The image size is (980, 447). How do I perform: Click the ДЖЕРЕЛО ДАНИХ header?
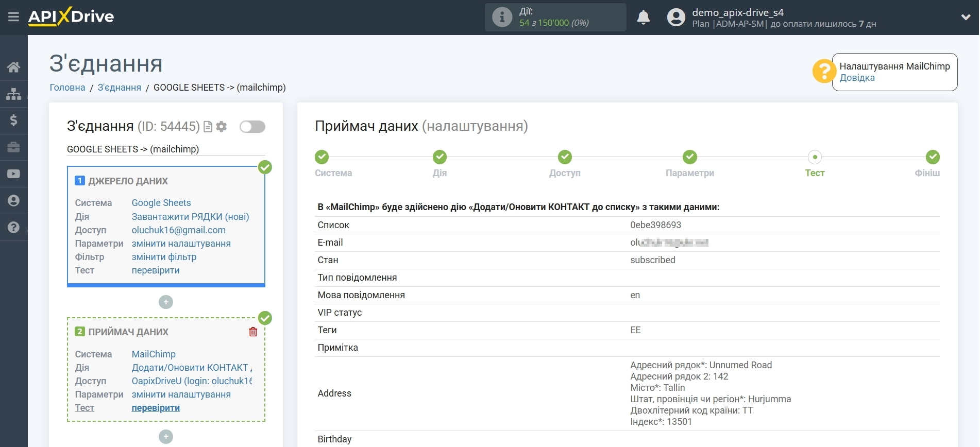click(x=128, y=181)
